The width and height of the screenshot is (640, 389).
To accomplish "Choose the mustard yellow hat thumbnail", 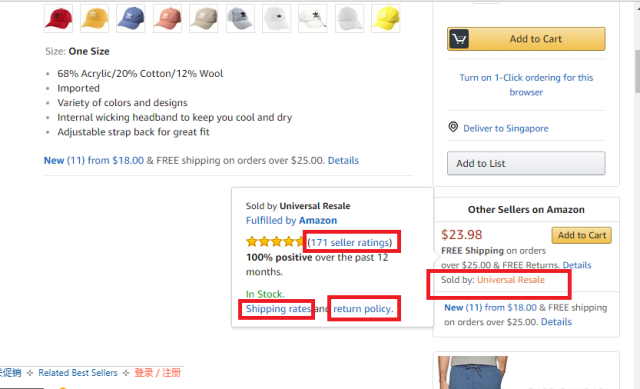I will 95,18.
